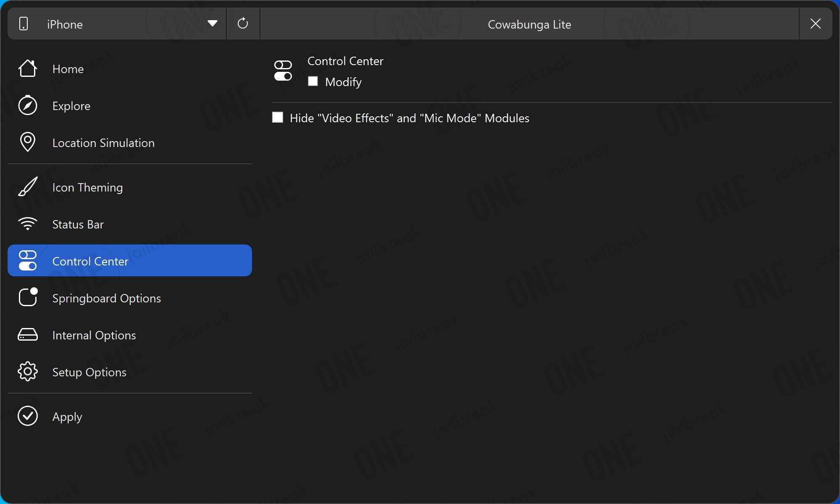Click the Explore compass icon
Viewport: 840px width, 504px height.
pyautogui.click(x=28, y=105)
